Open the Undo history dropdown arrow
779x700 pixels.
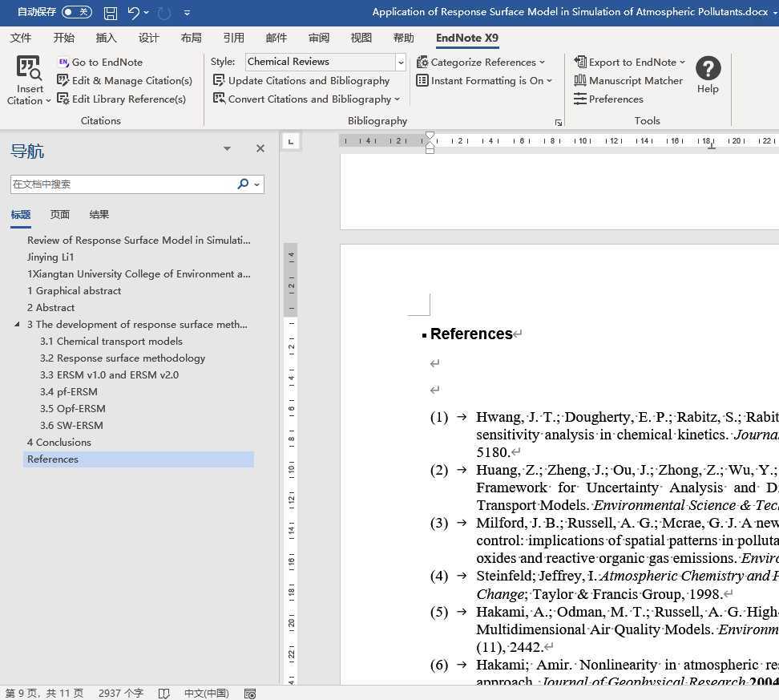point(147,13)
